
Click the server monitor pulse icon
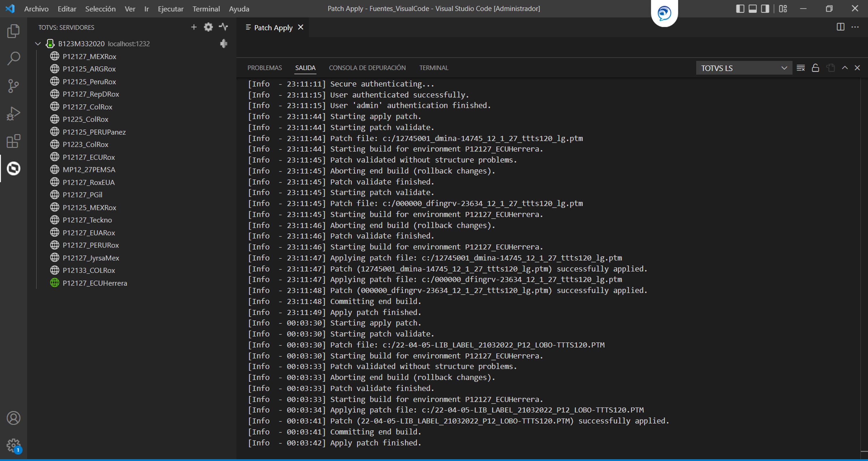click(x=223, y=27)
